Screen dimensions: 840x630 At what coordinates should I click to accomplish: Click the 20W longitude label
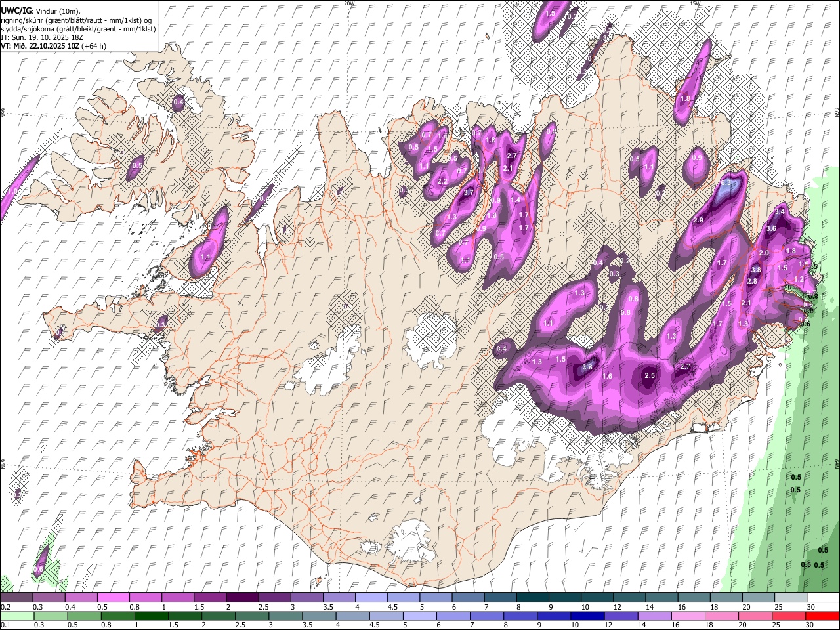point(349,3)
